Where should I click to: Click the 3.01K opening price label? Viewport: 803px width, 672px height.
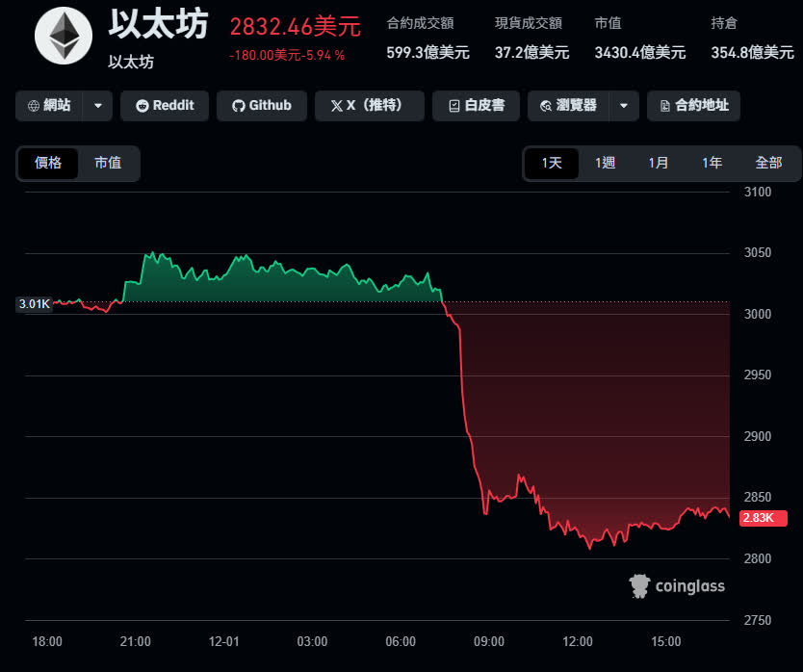(x=34, y=304)
